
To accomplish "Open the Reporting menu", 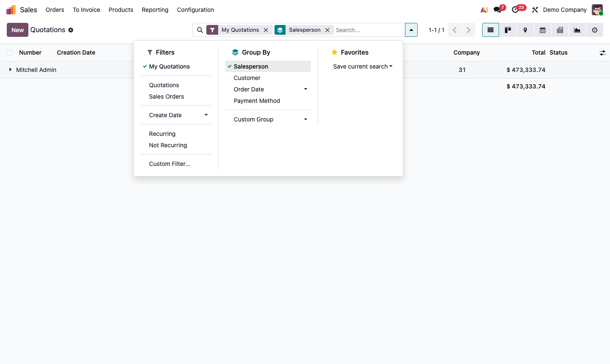I will click(x=155, y=9).
